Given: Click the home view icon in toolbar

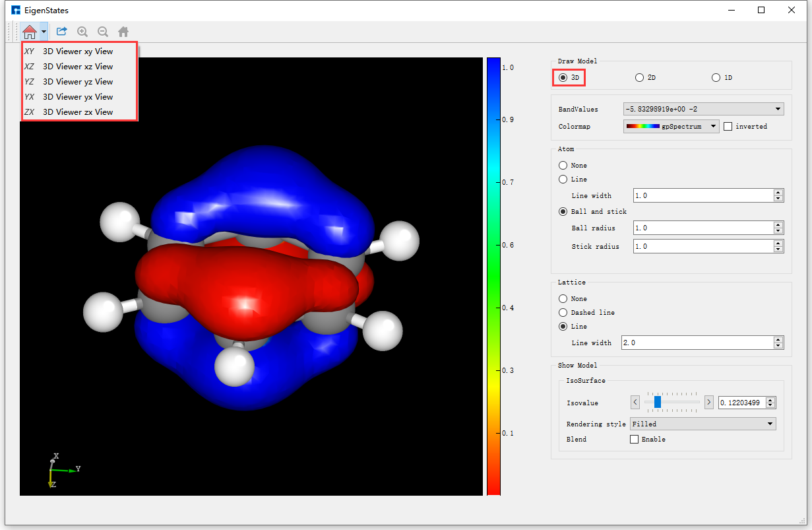Looking at the screenshot, I should tap(29, 31).
